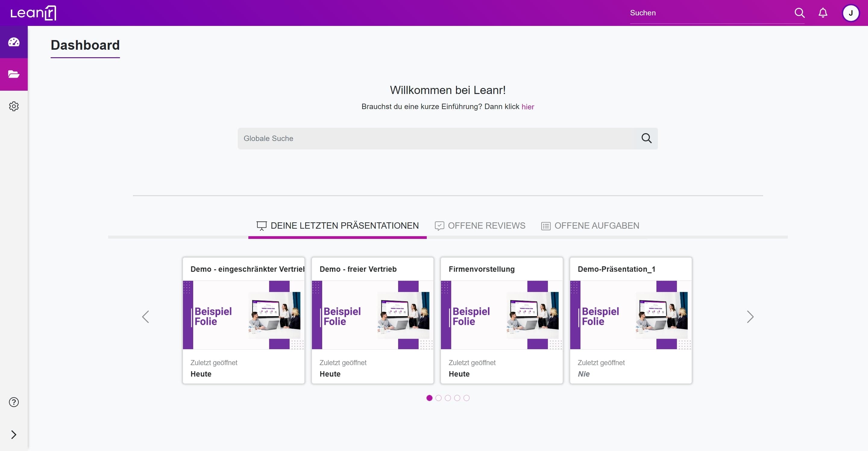Click the 'Demo - freier Vertrieb' title

click(x=358, y=269)
